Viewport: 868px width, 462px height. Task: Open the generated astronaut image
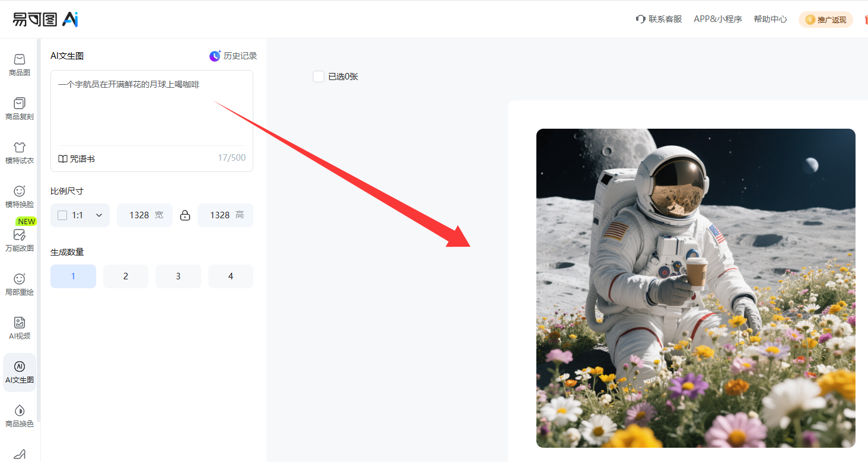(x=696, y=288)
